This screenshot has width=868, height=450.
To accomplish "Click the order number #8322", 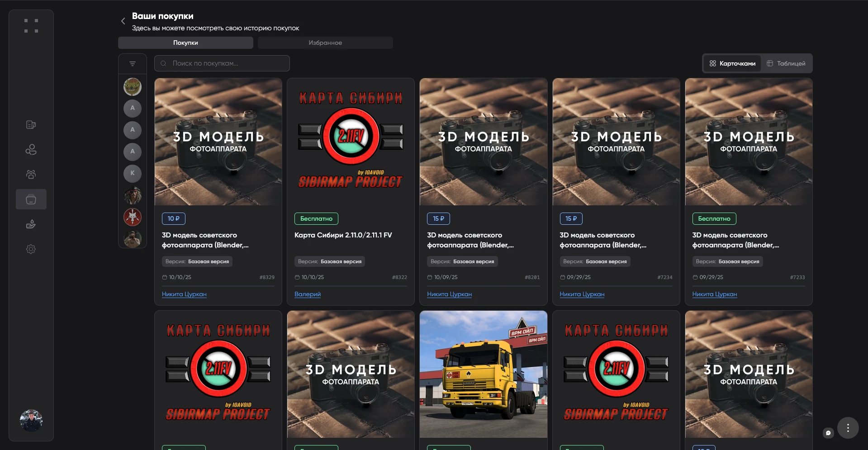I will coord(399,277).
